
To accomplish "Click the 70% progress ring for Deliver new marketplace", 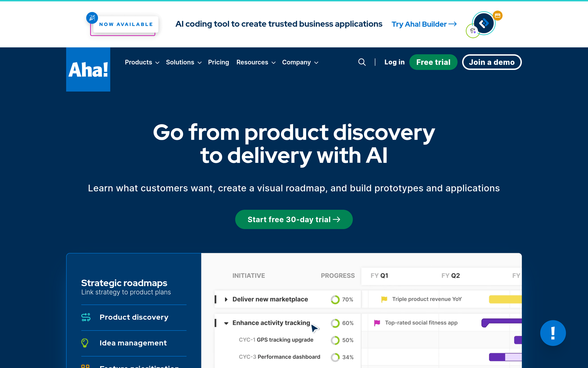I will pos(335,299).
